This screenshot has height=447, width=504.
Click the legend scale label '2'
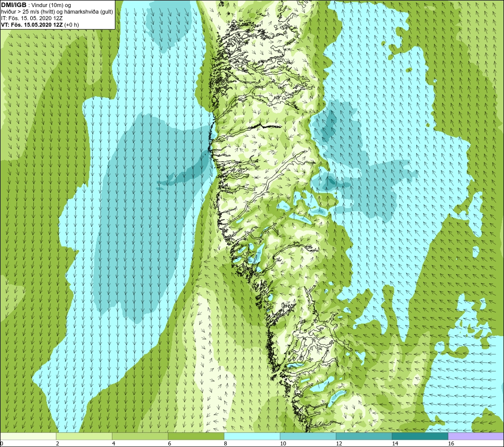click(57, 444)
